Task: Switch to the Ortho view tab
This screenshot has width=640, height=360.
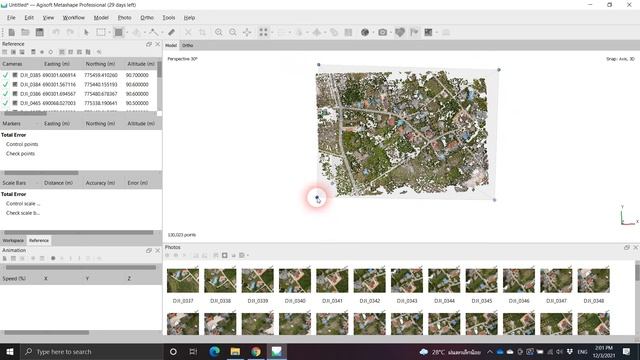Action: [x=188, y=45]
